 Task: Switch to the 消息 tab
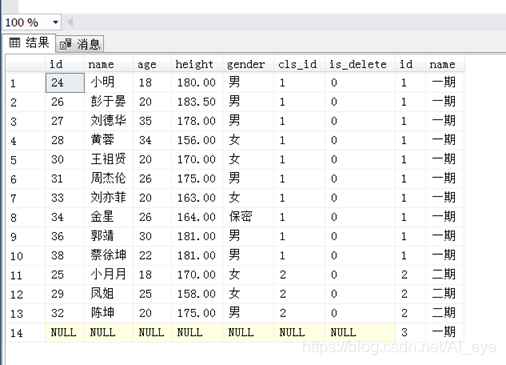point(80,44)
